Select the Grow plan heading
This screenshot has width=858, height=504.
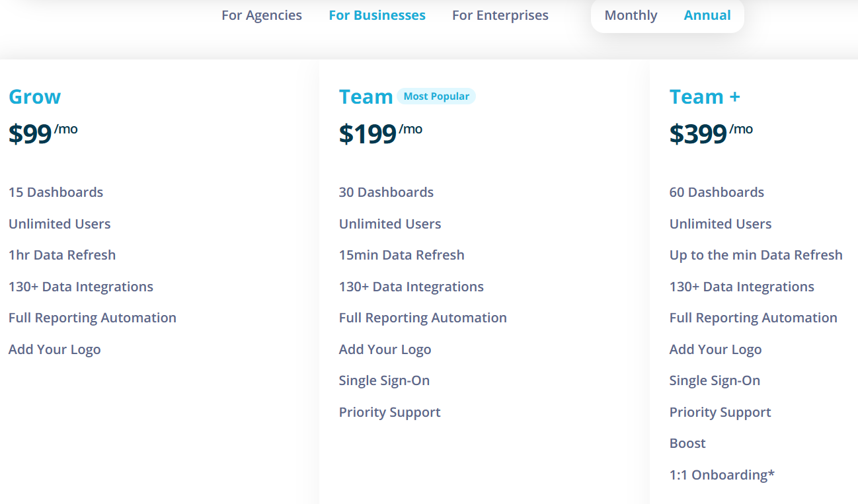coord(34,96)
